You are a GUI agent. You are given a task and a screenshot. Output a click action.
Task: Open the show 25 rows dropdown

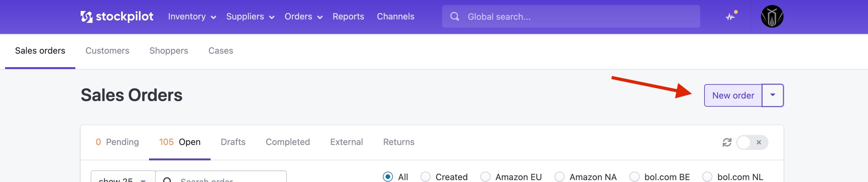(123, 177)
